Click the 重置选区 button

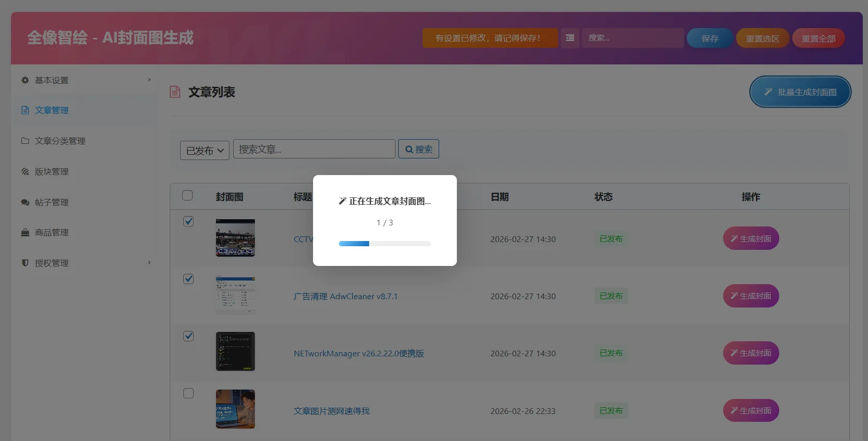tap(762, 38)
